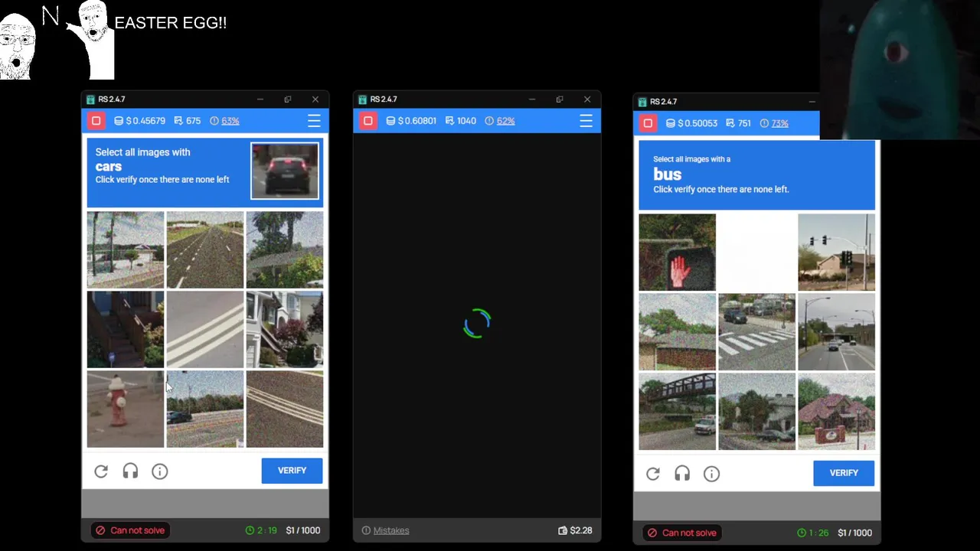Get audio challenge for cars captcha

(x=130, y=471)
